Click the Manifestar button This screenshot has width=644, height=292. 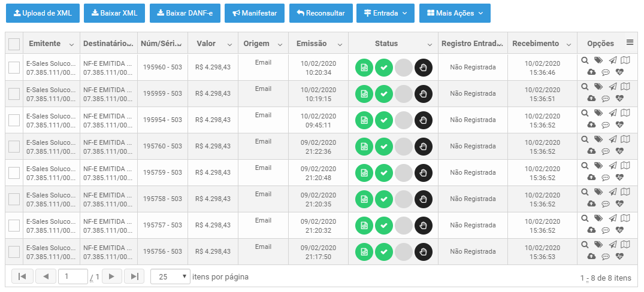[255, 13]
